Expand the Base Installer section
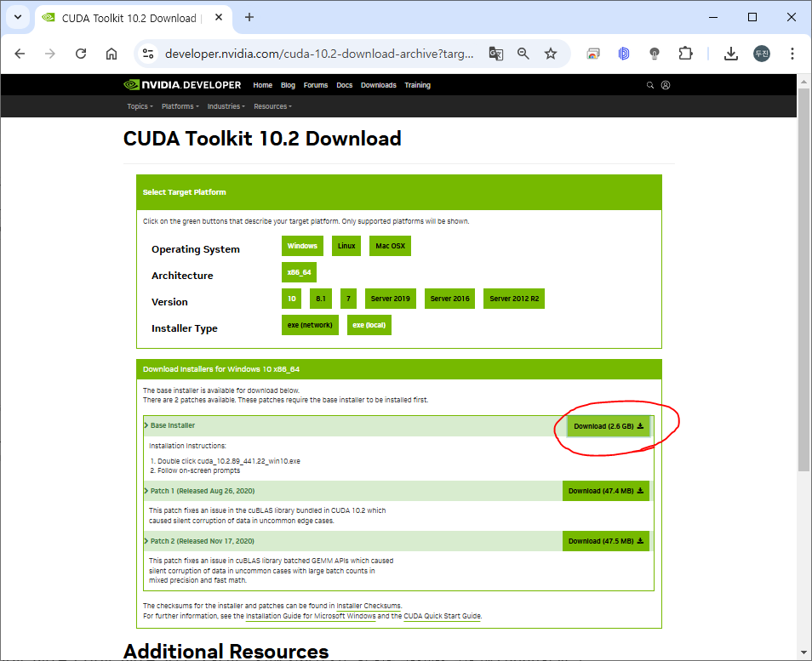Viewport: 812px width, 661px height. [169, 425]
